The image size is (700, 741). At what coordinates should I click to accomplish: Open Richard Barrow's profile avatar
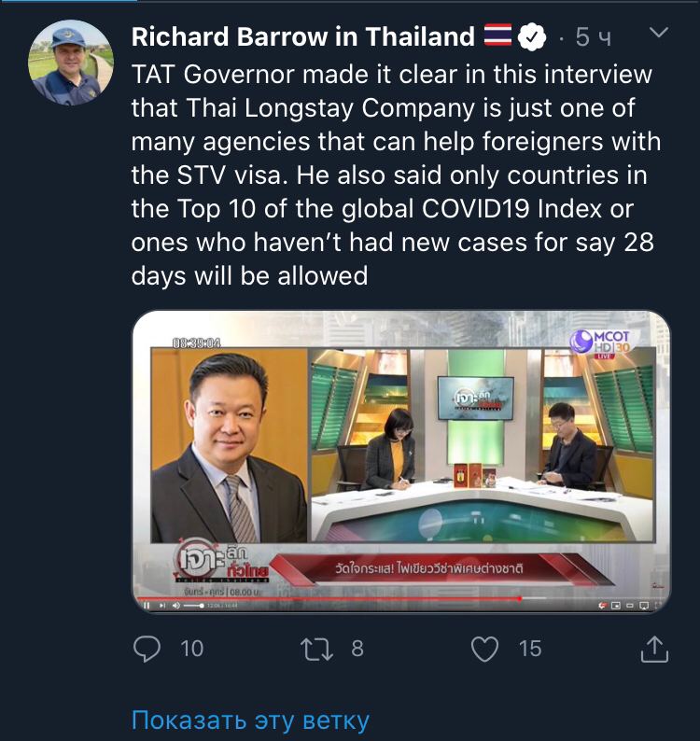(x=71, y=62)
